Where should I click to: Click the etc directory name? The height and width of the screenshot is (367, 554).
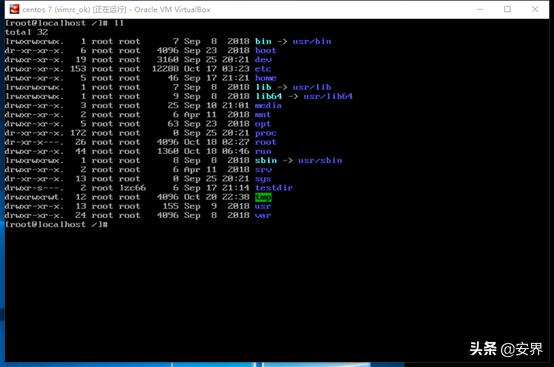click(x=263, y=69)
